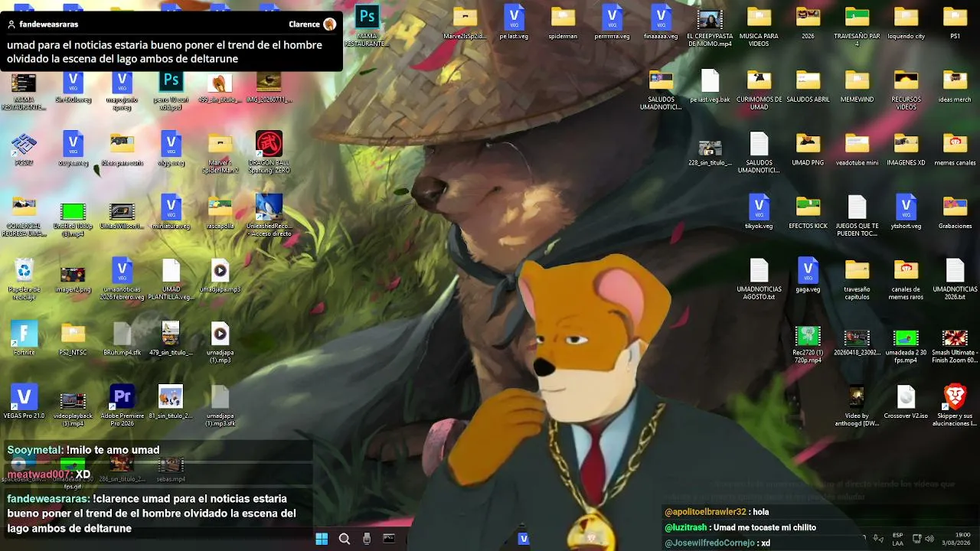Open the Windows Start button
The width and height of the screenshot is (980, 551).
point(322,539)
